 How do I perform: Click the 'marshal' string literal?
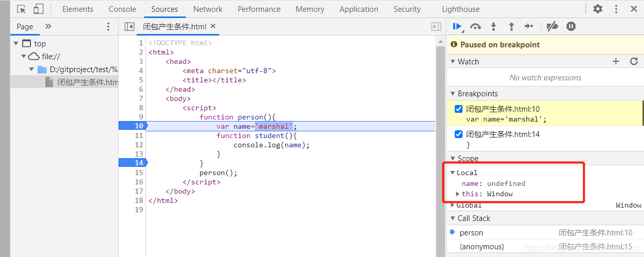click(x=274, y=126)
